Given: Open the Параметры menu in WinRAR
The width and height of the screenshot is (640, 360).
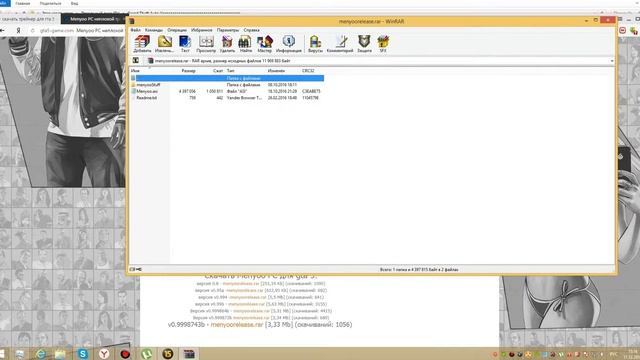Looking at the screenshot, I should 228,30.
